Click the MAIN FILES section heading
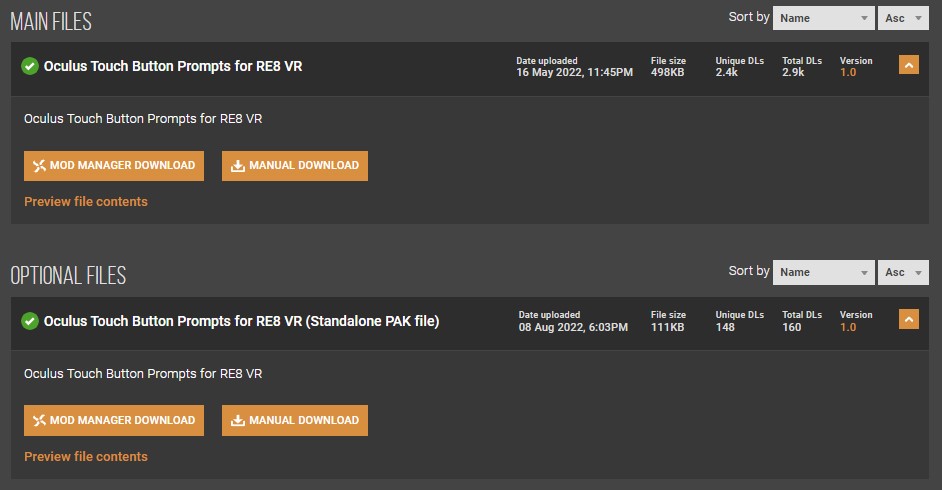The height and width of the screenshot is (490, 942). 51,20
